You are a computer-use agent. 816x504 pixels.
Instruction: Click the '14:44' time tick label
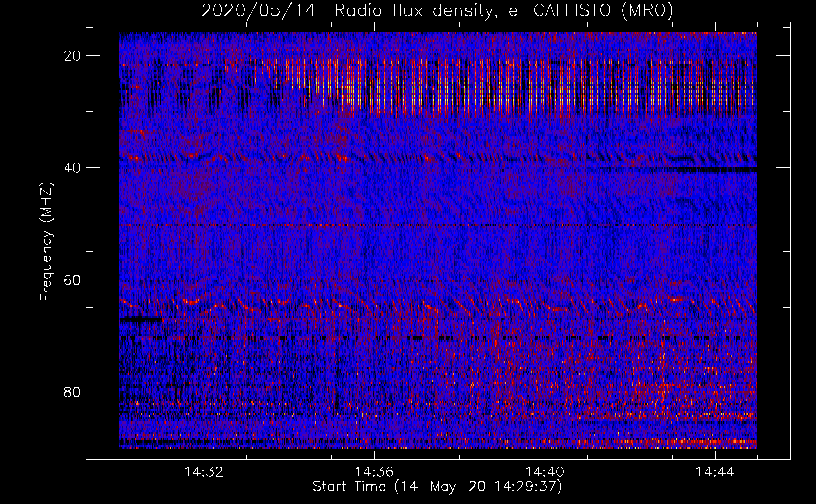[x=715, y=472]
